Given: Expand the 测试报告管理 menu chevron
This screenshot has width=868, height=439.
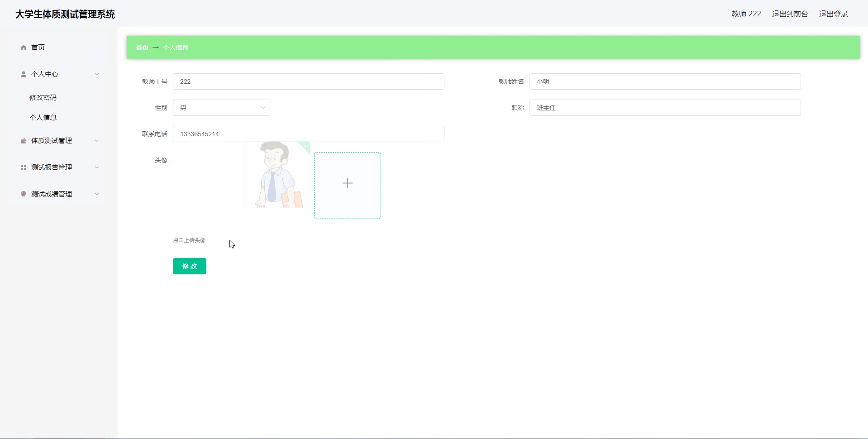Looking at the screenshot, I should 96,167.
